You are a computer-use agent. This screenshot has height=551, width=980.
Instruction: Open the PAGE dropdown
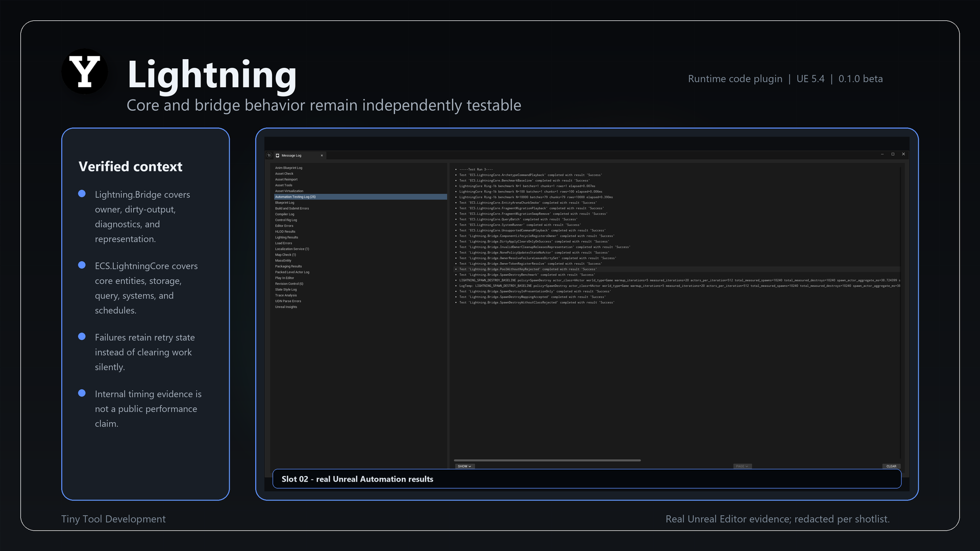[742, 466]
